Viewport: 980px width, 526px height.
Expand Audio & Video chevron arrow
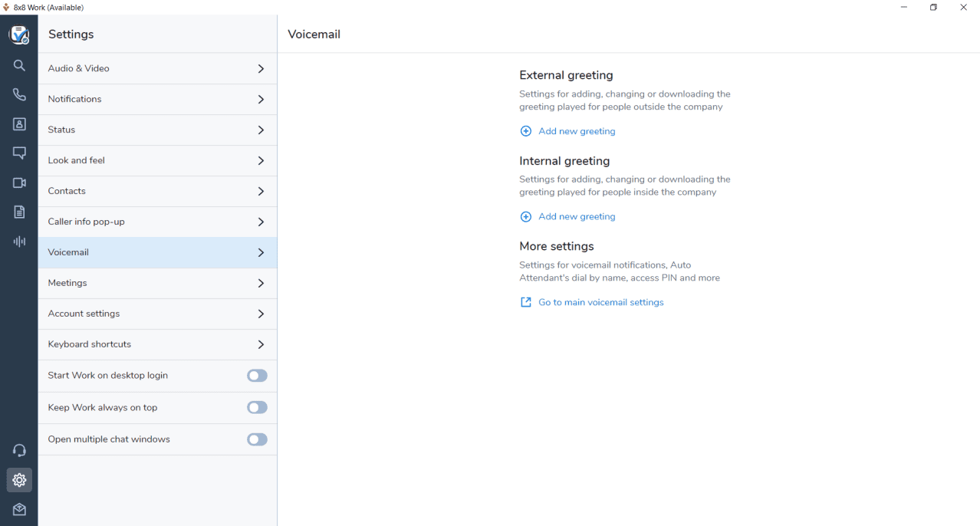click(261, 69)
